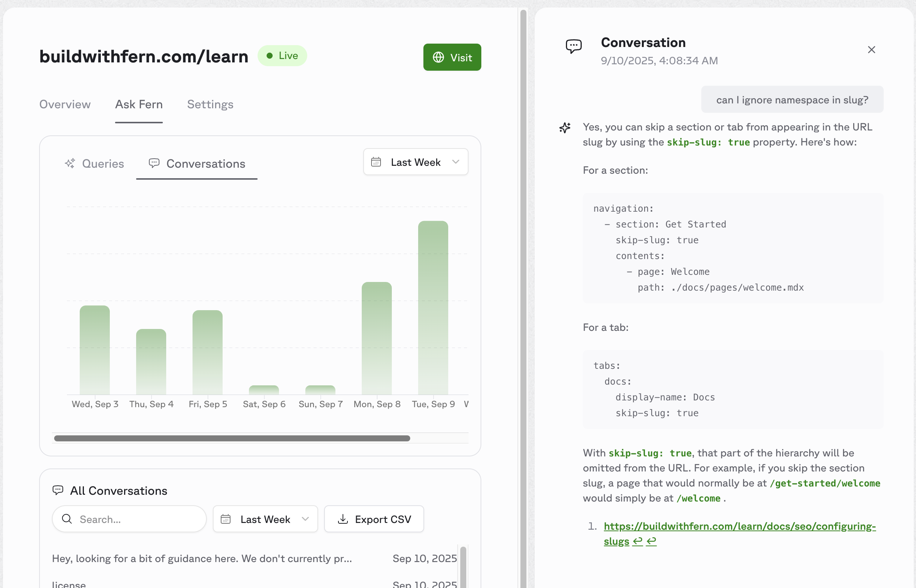Click the AI sparkle icon beside the answer
The height and width of the screenshot is (588, 916).
coord(565,127)
